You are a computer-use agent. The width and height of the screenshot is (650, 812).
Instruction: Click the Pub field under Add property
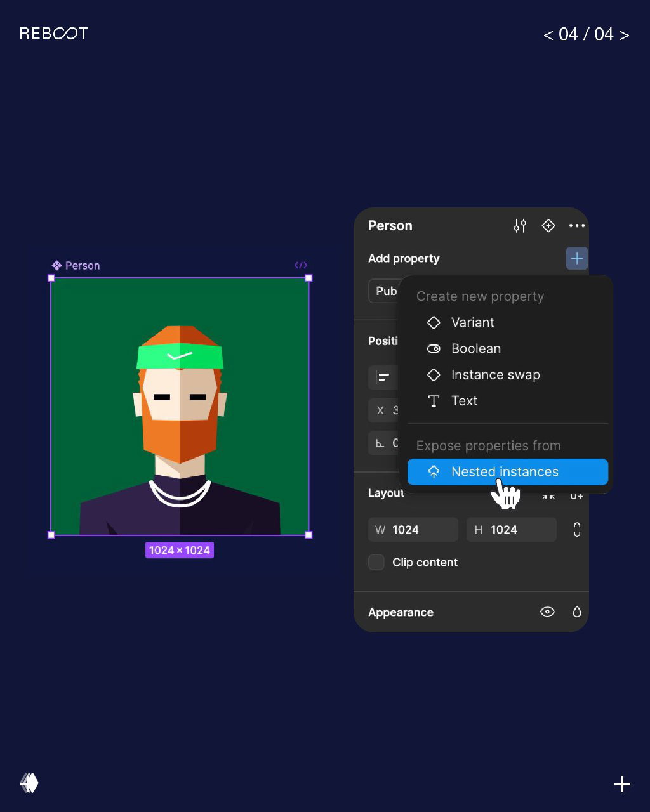coord(383,291)
